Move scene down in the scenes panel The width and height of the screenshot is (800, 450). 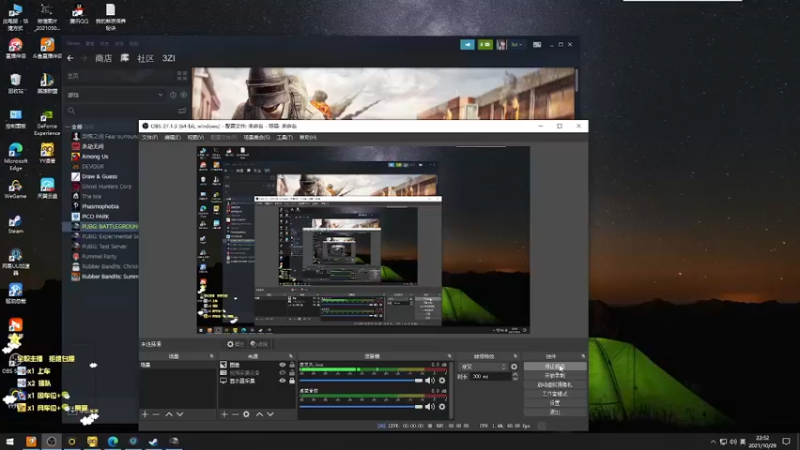click(x=180, y=414)
